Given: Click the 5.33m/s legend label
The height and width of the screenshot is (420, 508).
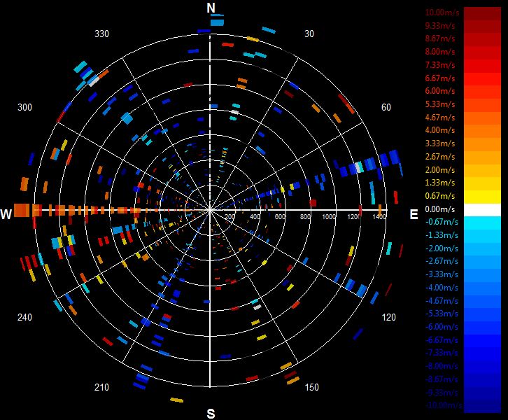Looking at the screenshot, I should pos(440,104).
